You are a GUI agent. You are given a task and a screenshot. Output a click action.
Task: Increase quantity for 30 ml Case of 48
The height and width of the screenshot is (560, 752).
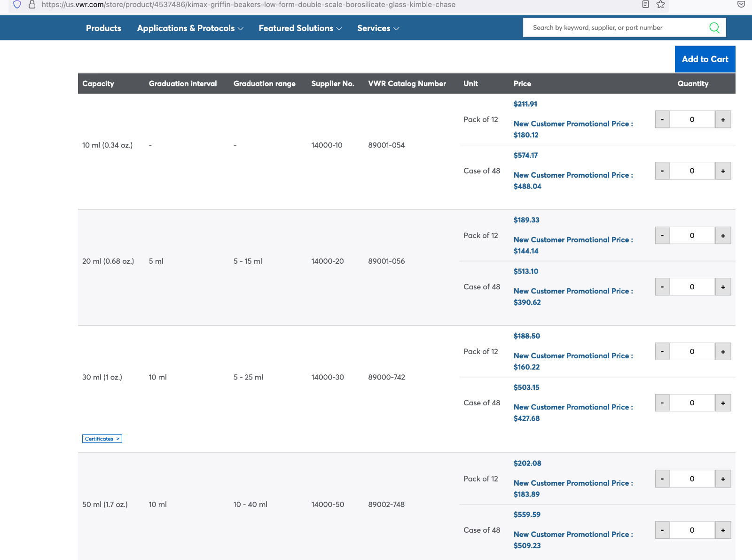pos(723,403)
